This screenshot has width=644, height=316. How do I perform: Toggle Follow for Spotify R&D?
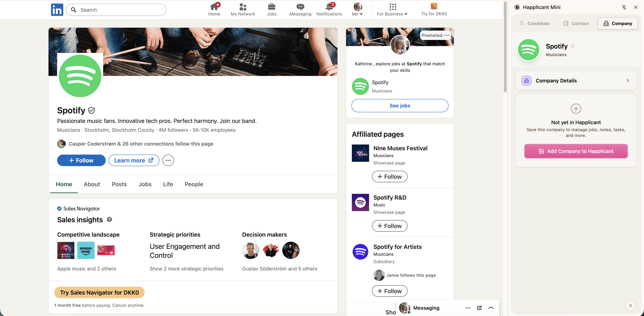click(x=389, y=226)
